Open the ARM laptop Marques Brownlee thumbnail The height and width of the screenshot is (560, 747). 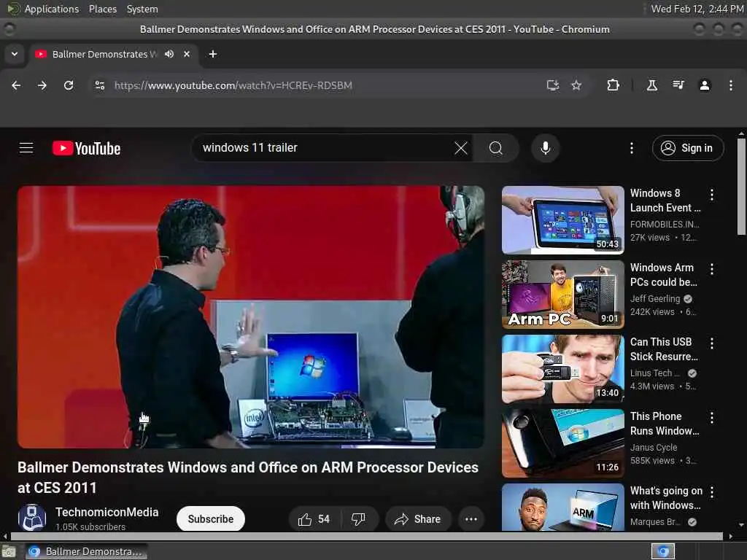click(x=563, y=507)
